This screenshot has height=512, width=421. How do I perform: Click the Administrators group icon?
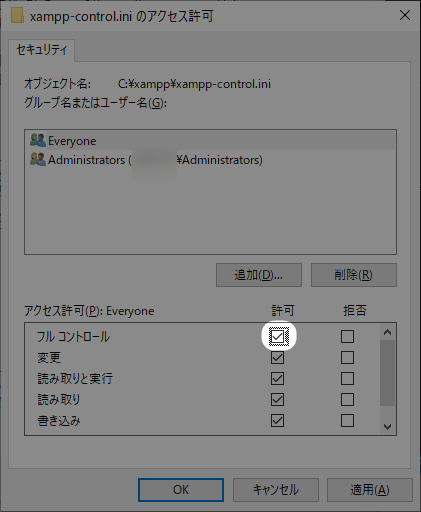[38, 159]
